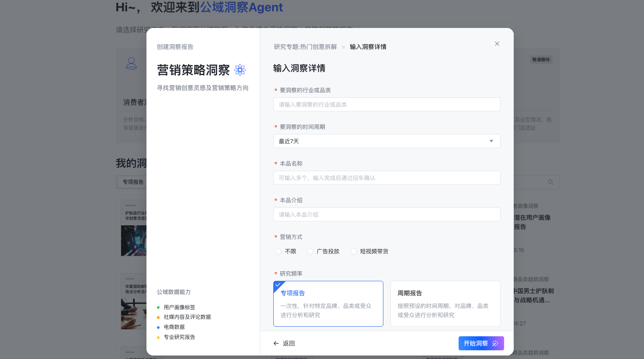Focus the 本品介绍 input field

coord(387,214)
